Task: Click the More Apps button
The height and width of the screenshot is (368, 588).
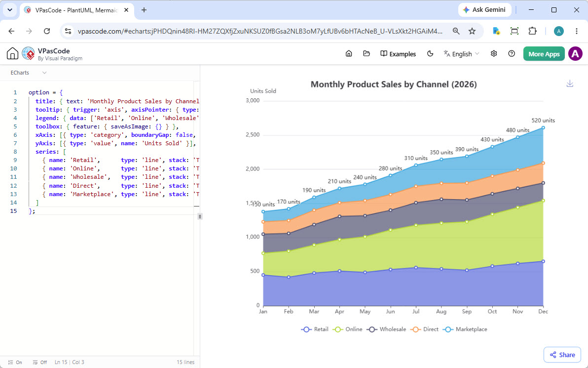Action: [x=544, y=54]
